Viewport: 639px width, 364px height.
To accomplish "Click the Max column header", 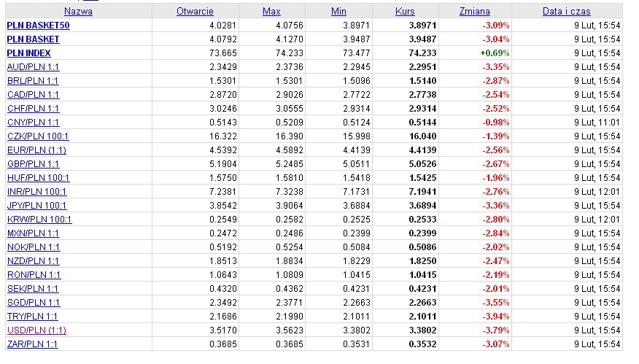I will (271, 12).
